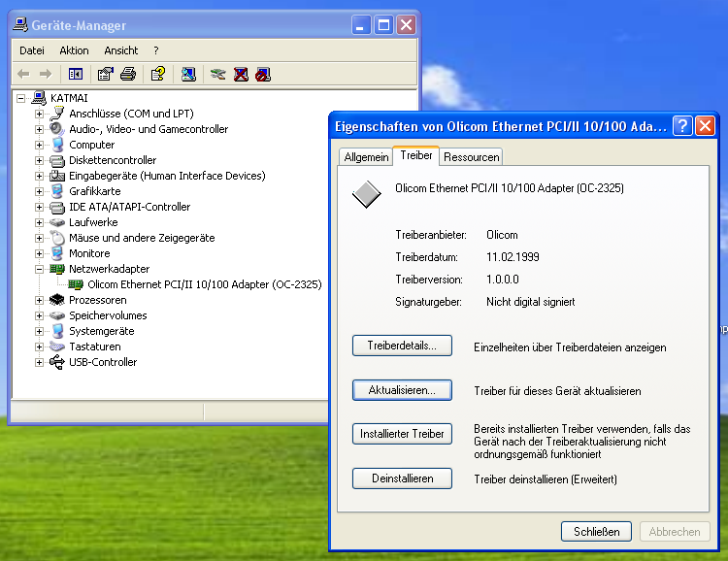Click the Diskettencontroller icon
The image size is (728, 561).
(x=57, y=161)
